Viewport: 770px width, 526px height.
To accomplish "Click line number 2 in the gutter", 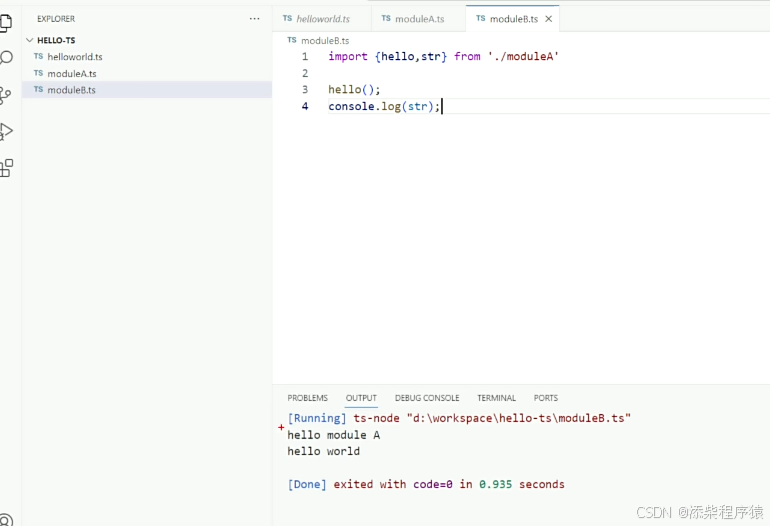I will pyautogui.click(x=305, y=73).
